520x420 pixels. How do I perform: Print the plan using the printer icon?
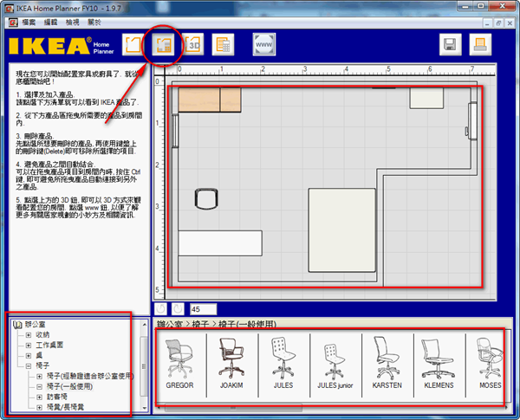[480, 44]
